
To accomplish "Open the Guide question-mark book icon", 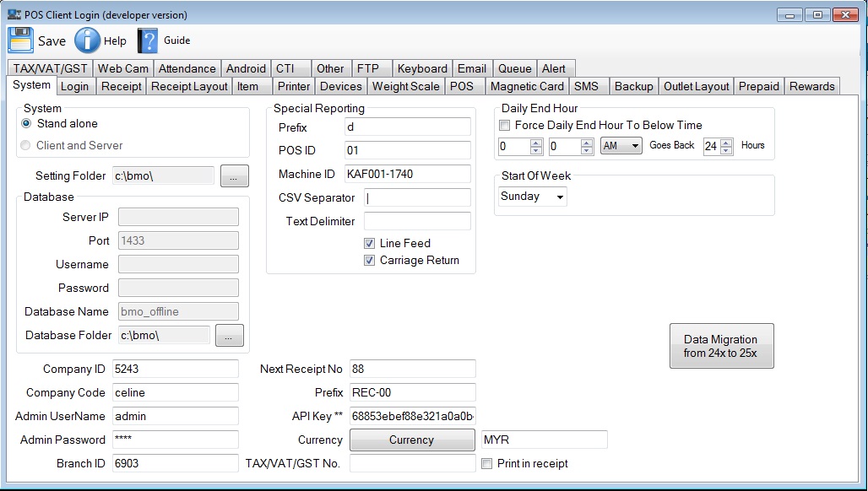I will [x=147, y=40].
